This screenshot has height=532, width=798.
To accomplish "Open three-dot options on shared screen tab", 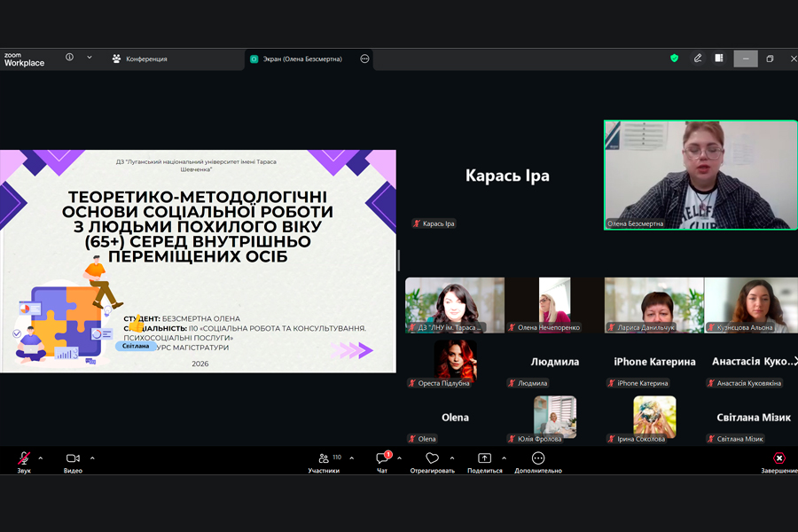I will click(364, 59).
